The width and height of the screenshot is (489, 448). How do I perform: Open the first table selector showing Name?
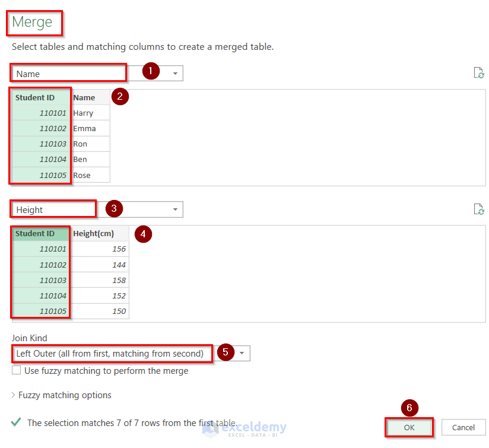(175, 72)
